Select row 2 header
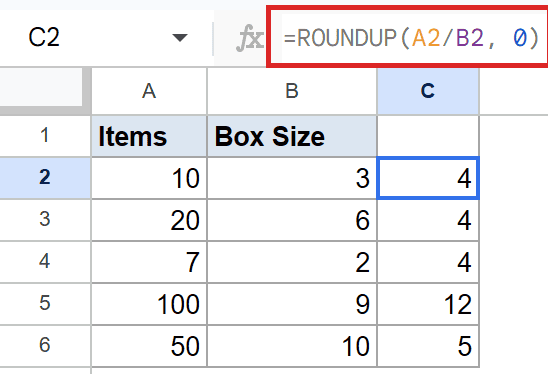 pyautogui.click(x=45, y=178)
